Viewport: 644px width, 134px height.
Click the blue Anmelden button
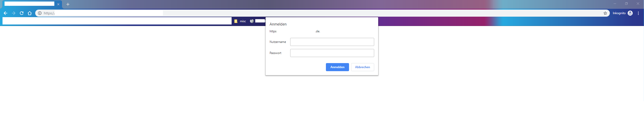(337, 67)
